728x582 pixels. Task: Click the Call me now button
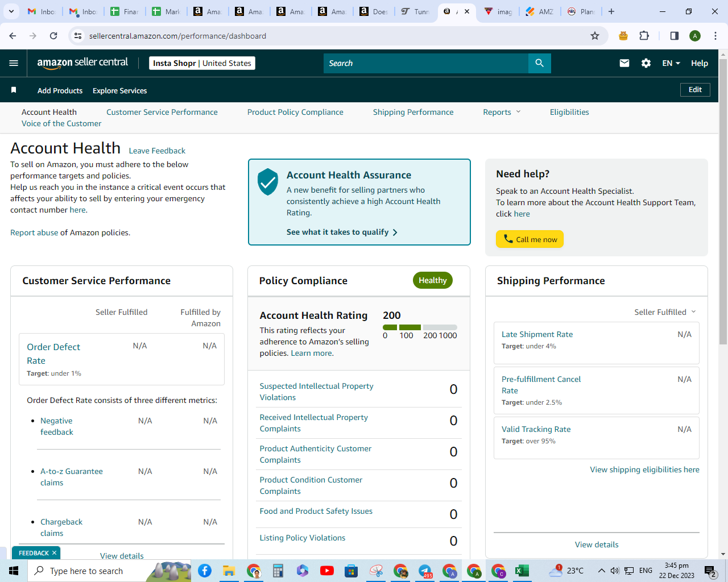[x=530, y=239]
